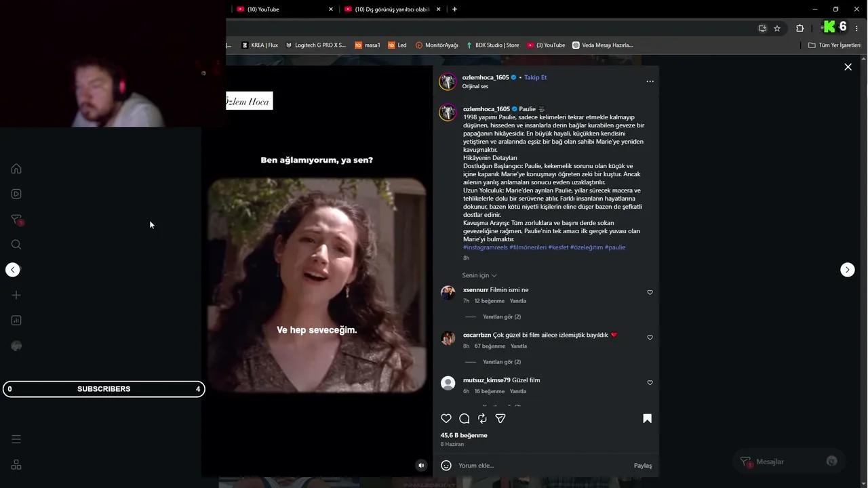Expand replies under xsennurr's comment
Viewport: 868px width, 488px height.
502,317
